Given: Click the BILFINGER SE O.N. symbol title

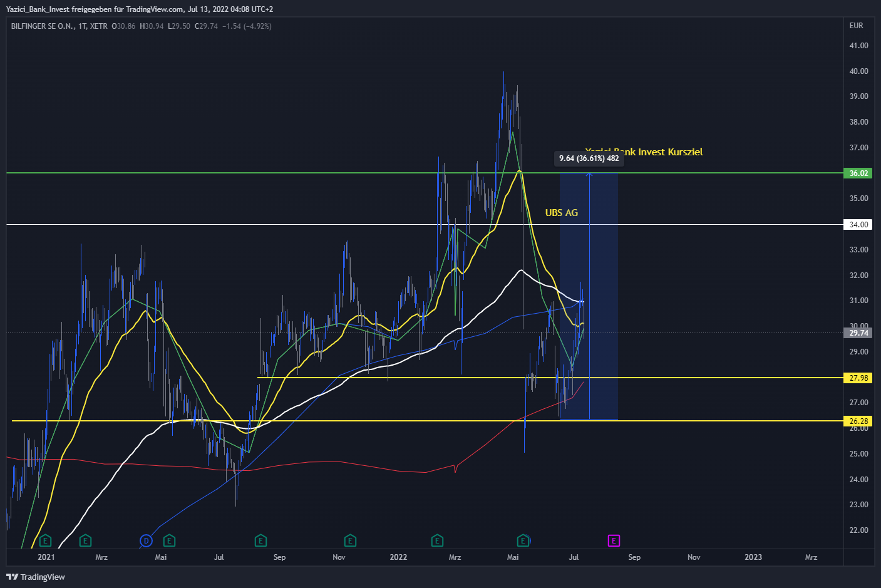Looking at the screenshot, I should pyautogui.click(x=43, y=26).
